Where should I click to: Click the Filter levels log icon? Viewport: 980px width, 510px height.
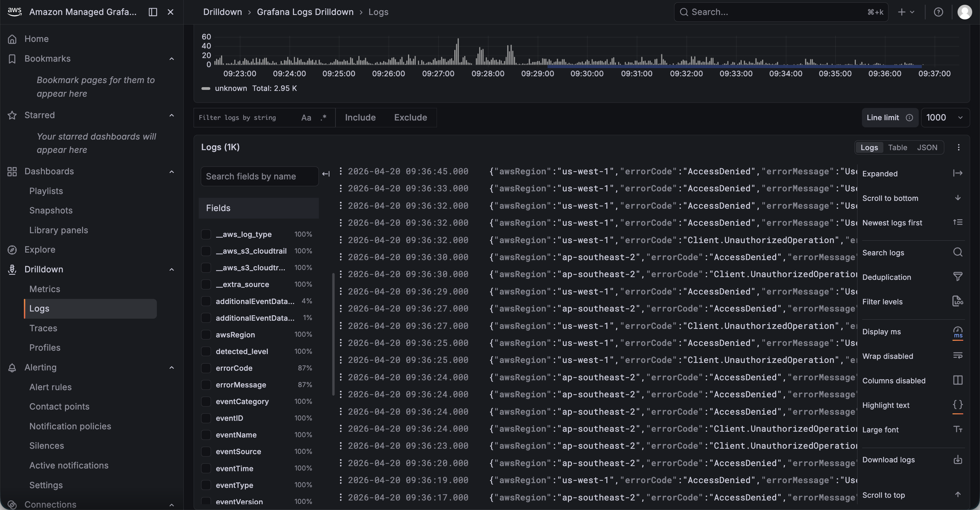click(958, 301)
